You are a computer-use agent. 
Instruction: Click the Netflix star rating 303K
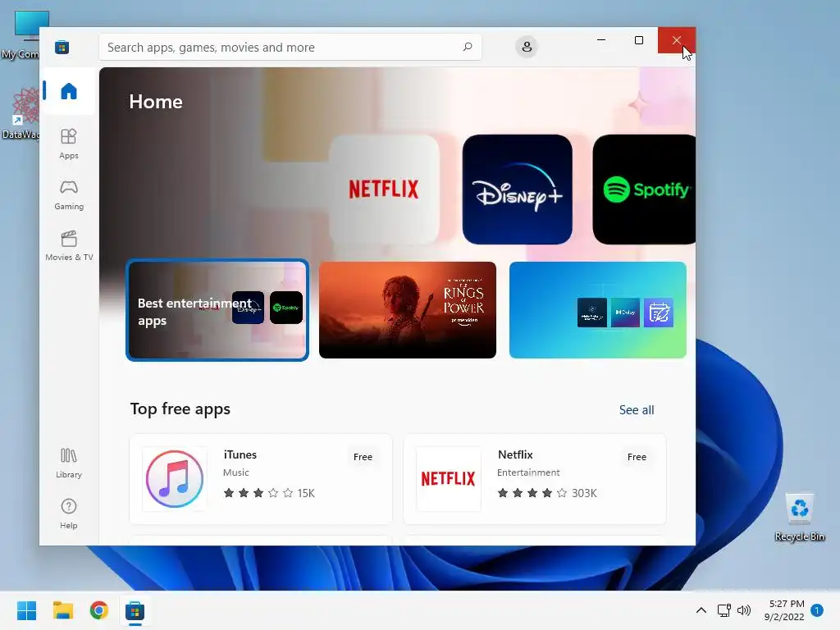(547, 493)
